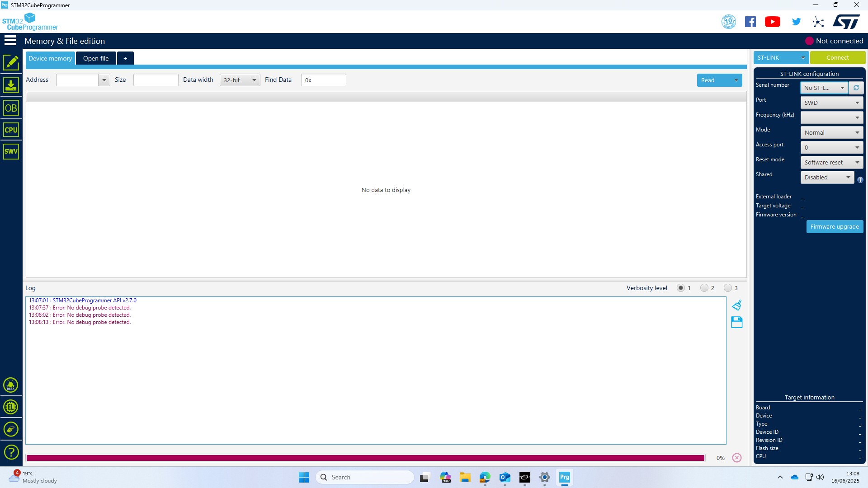868x488 pixels.
Task: Click log line 13:07:01 API v2.7.0
Action: (83, 300)
